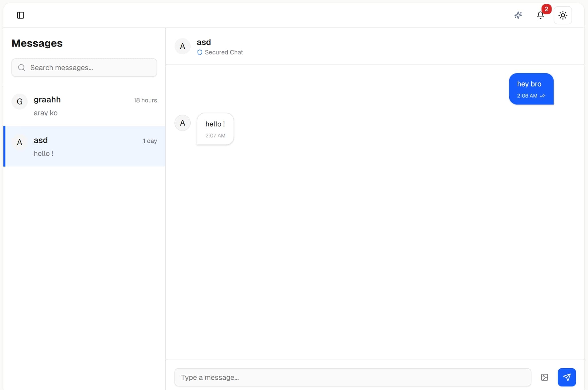Screen dimensions: 588x390
Task: Switch theme using the sun icon
Action: 563,15
